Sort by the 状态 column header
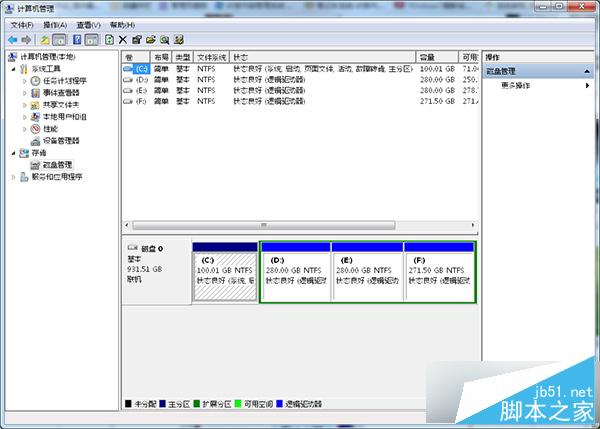The width and height of the screenshot is (600, 429). click(322, 57)
